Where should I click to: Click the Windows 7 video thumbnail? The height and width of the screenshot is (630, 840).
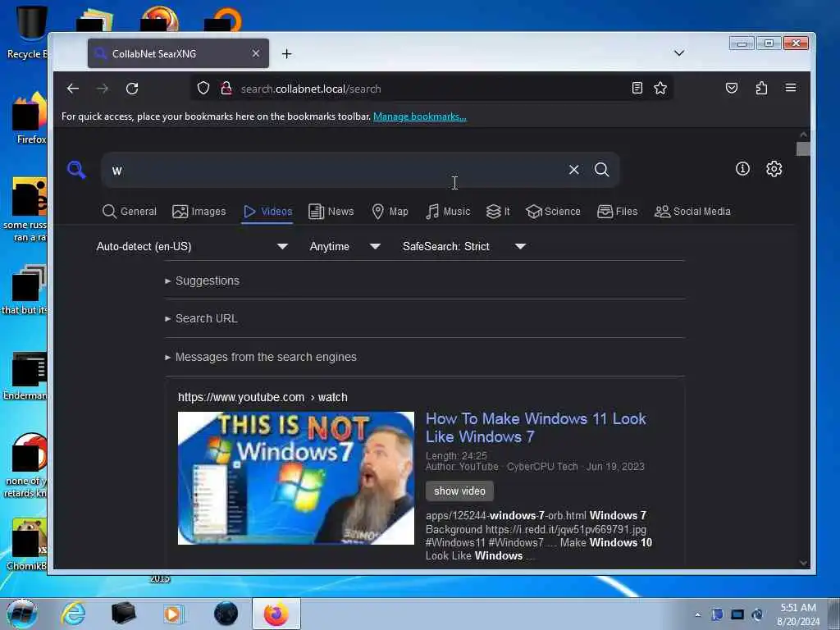[x=295, y=478]
